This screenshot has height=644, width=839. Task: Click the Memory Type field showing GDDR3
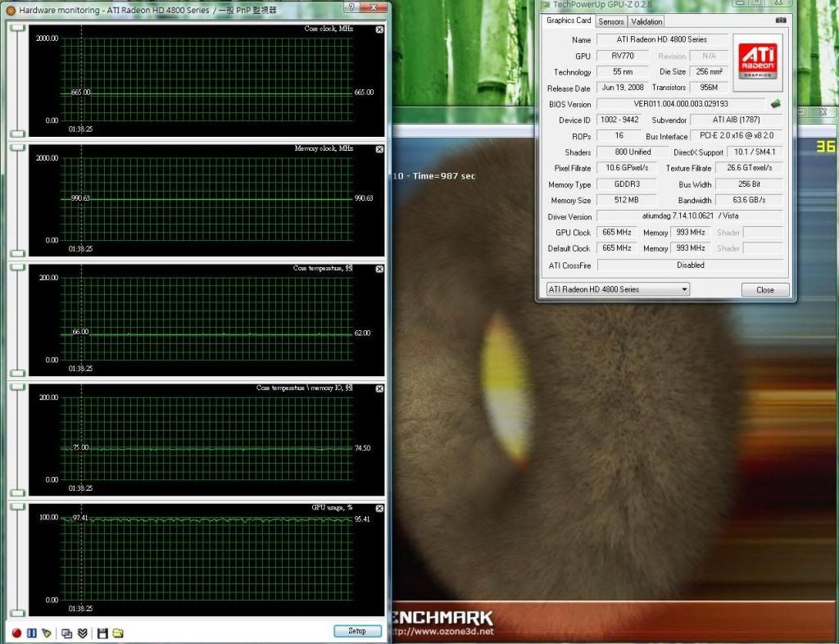tap(627, 184)
